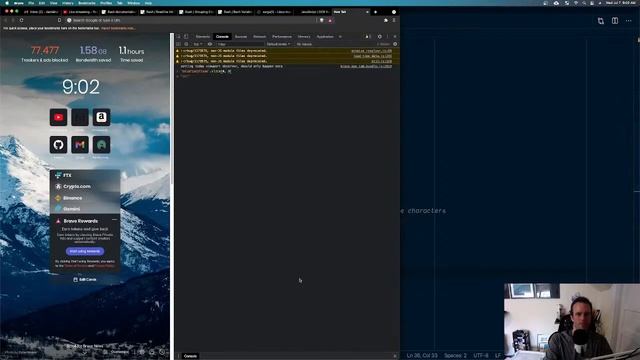Click the DevTools warnings counter badge
The width and height of the screenshot is (640, 360).
click(x=368, y=37)
